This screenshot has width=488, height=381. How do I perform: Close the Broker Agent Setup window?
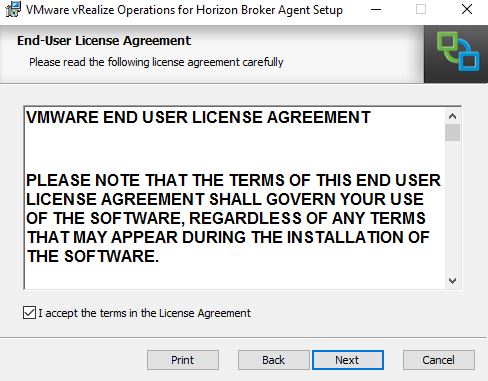(467, 9)
